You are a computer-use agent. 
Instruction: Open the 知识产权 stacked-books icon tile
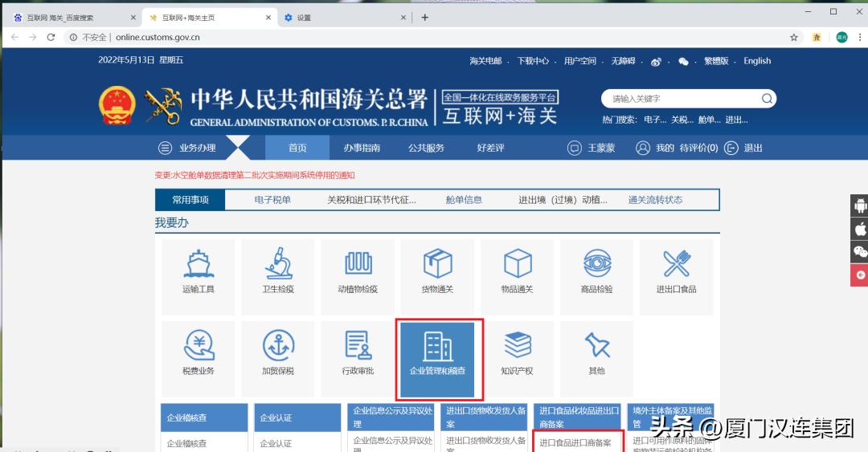pos(517,359)
